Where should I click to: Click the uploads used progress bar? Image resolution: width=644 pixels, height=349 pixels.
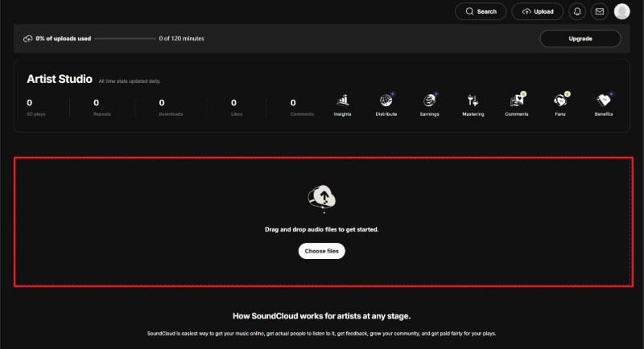(x=123, y=39)
